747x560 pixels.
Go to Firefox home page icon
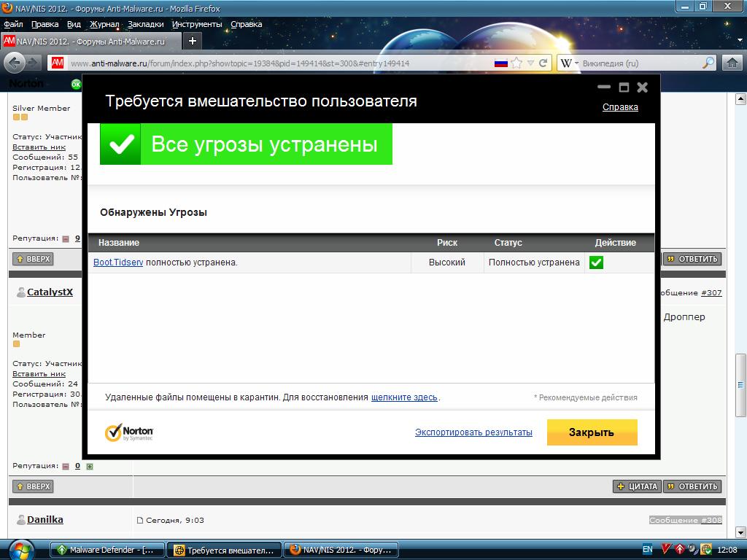point(732,63)
